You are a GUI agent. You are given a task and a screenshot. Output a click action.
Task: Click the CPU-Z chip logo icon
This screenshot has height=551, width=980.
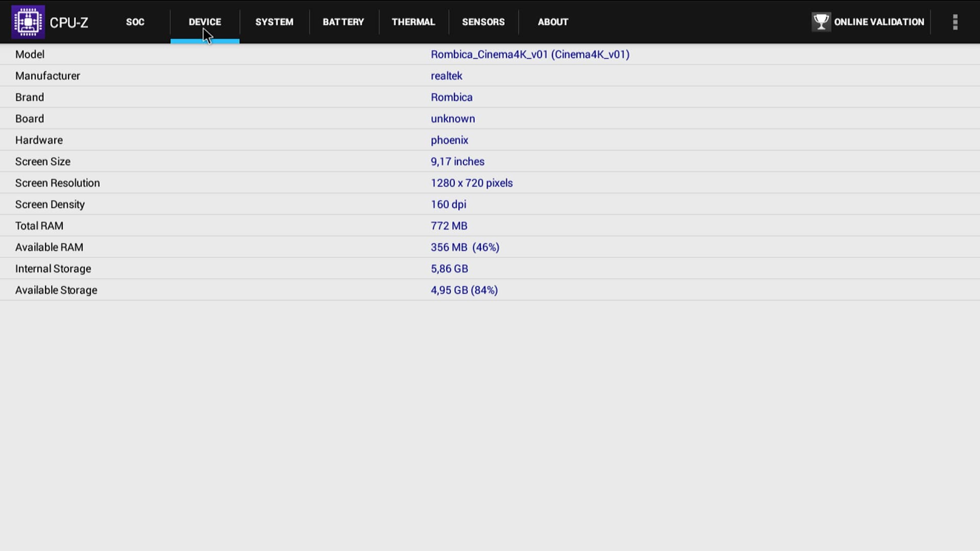(x=28, y=22)
